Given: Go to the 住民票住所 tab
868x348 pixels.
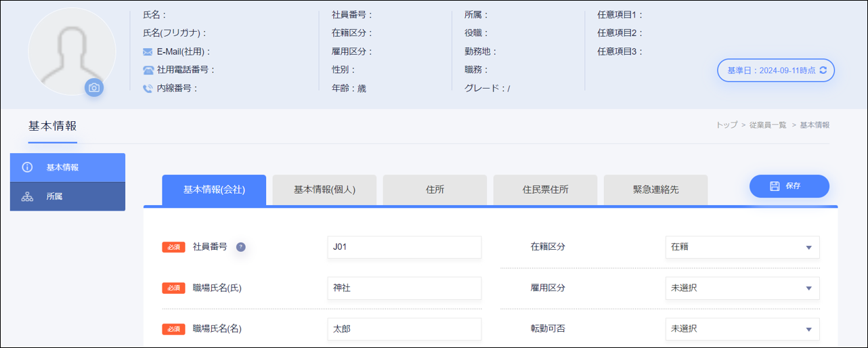Looking at the screenshot, I should (x=545, y=190).
